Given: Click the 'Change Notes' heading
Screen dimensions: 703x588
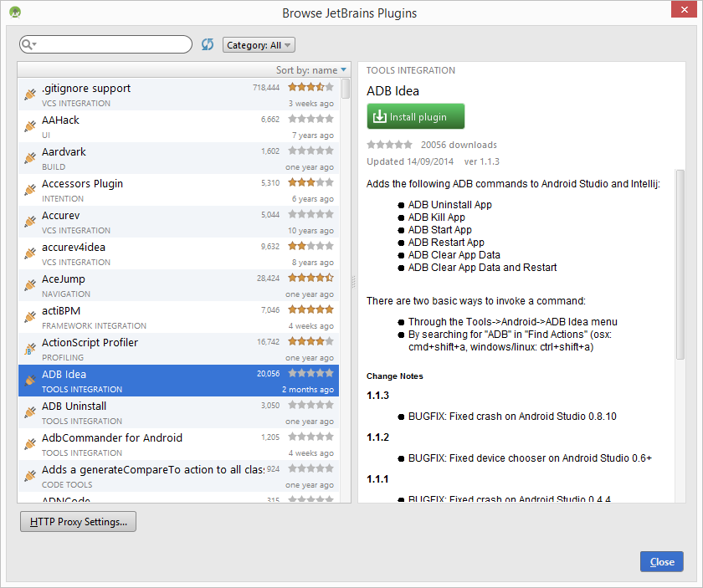Looking at the screenshot, I should pyautogui.click(x=394, y=376).
